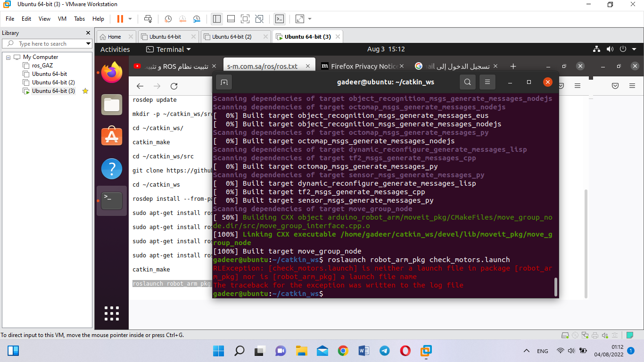
Task: Open a new terminal tab
Action: [224, 82]
